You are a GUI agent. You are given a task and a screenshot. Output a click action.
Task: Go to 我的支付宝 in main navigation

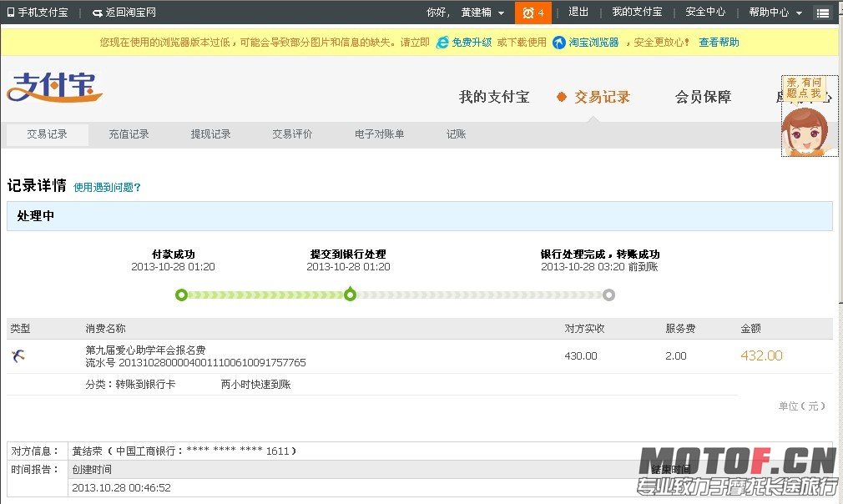494,97
